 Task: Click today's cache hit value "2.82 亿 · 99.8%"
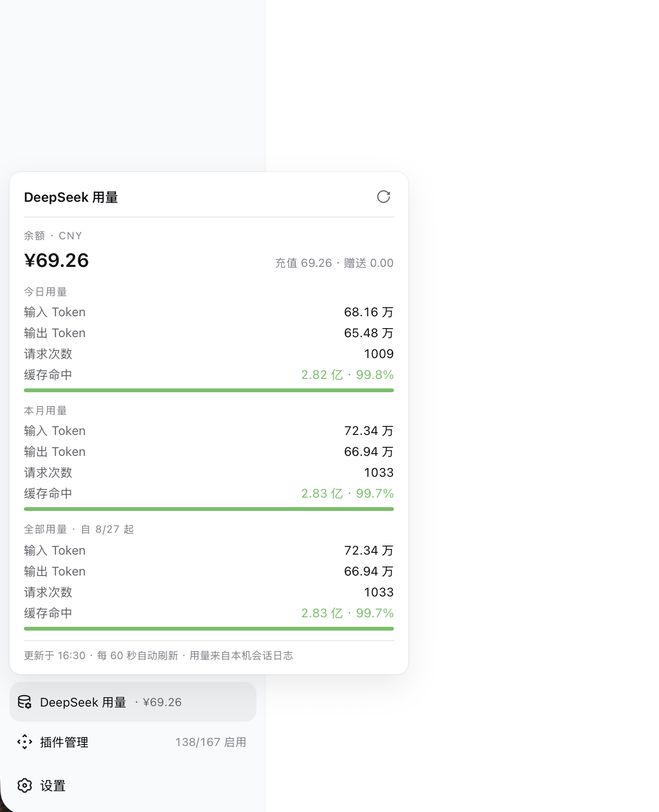pyautogui.click(x=348, y=375)
